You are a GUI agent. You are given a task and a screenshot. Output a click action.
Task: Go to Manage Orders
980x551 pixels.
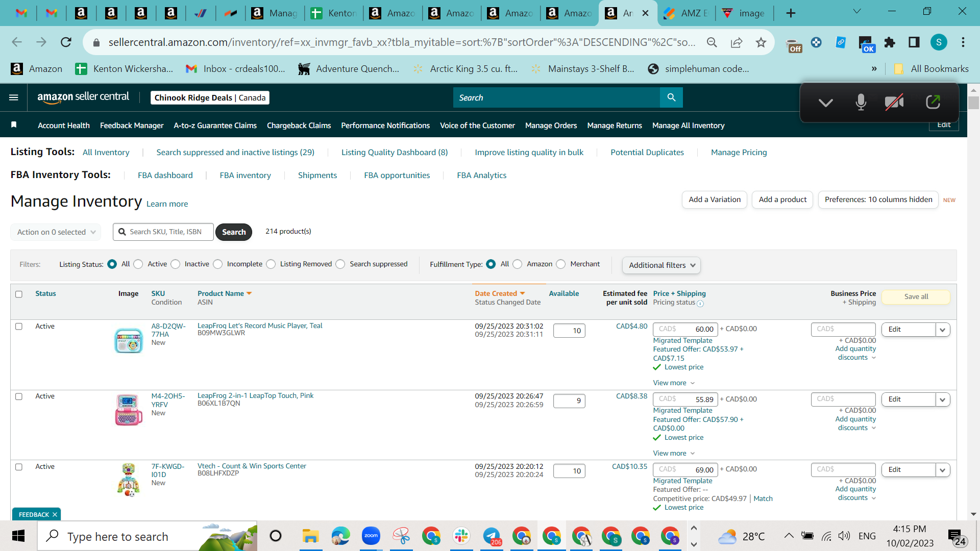[551, 126]
